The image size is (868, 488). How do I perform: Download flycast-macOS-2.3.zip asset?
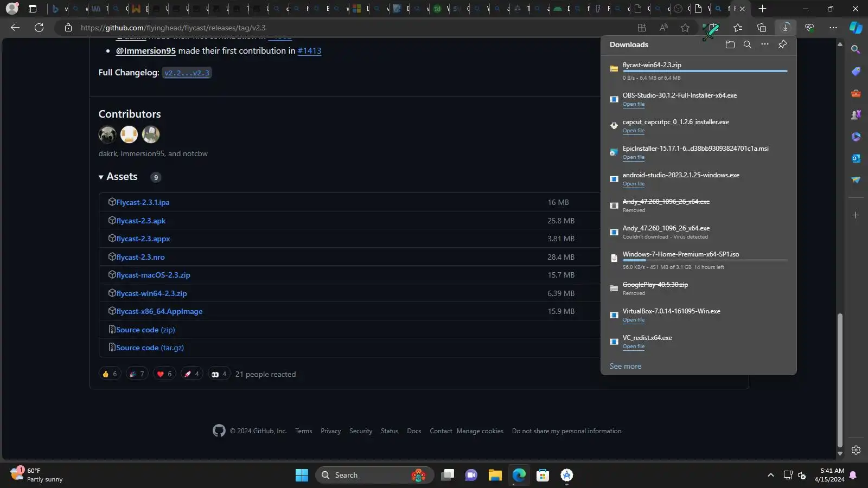click(x=153, y=275)
